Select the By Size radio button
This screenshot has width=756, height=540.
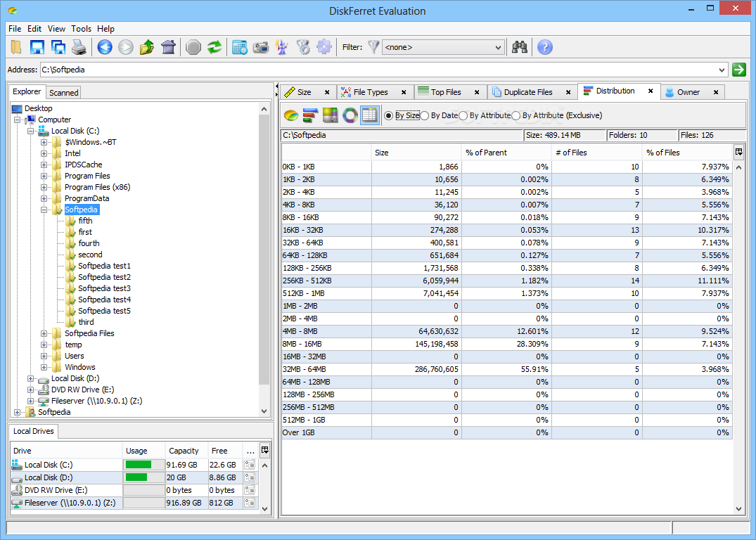tap(388, 116)
